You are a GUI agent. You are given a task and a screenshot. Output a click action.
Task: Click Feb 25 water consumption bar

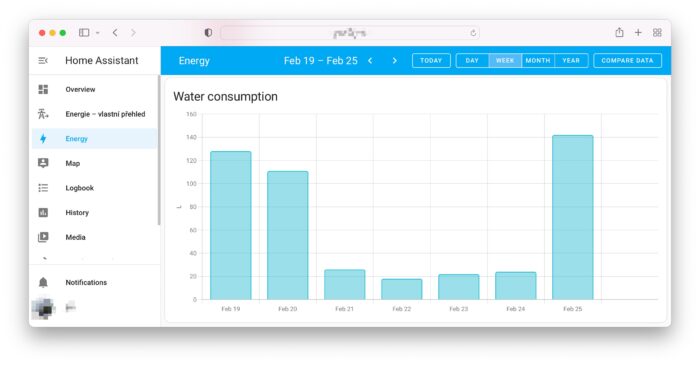(x=573, y=217)
